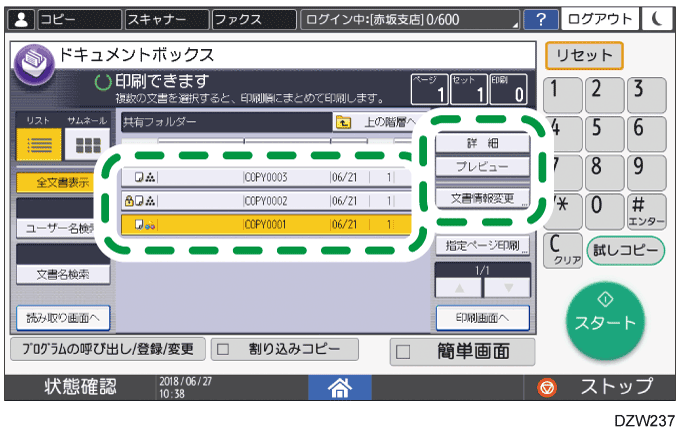
Task: Tap 文書名検索 document name search
Action: 63,274
